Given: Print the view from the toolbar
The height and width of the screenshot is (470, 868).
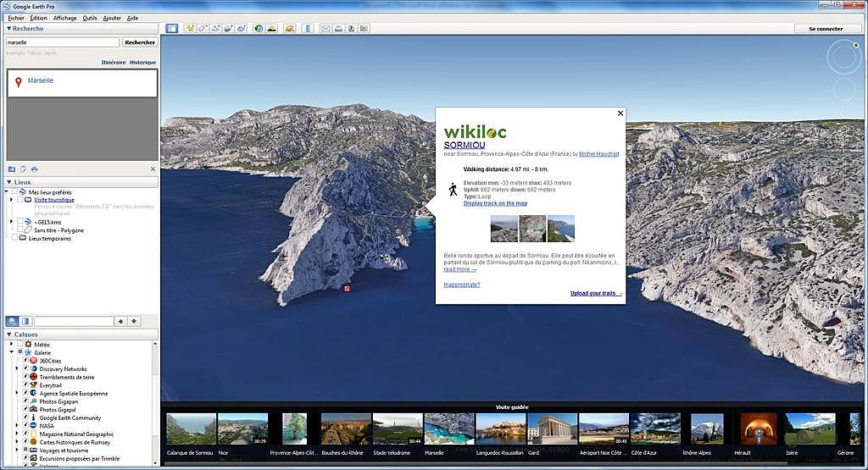Looking at the screenshot, I should tap(338, 28).
